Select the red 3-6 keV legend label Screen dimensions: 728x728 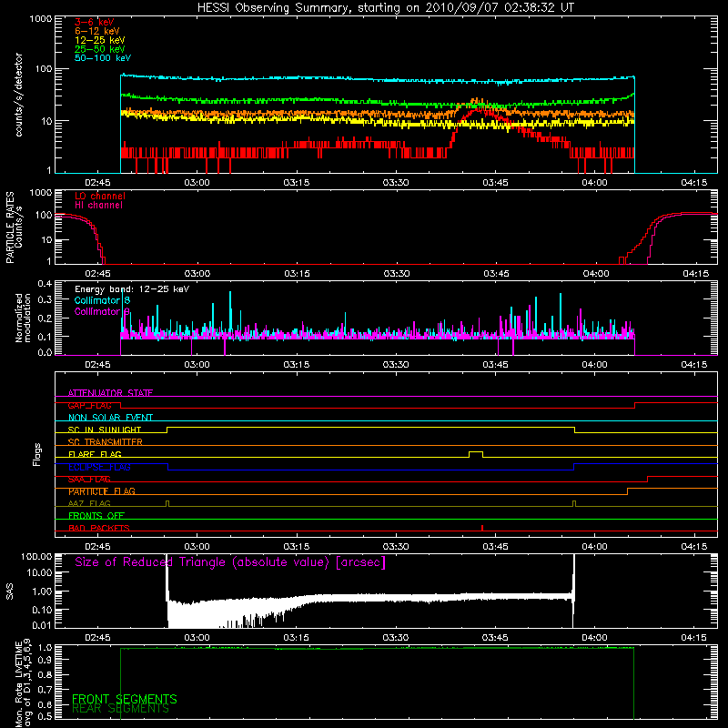pos(94,22)
